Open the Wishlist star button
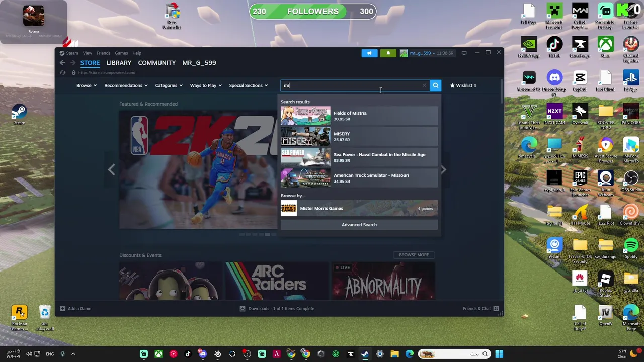 [463, 85]
